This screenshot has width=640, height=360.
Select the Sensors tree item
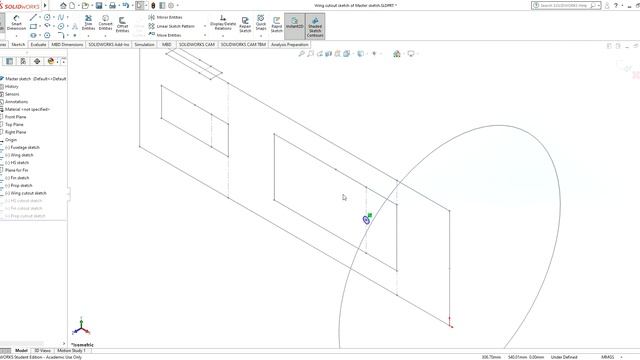(10, 94)
